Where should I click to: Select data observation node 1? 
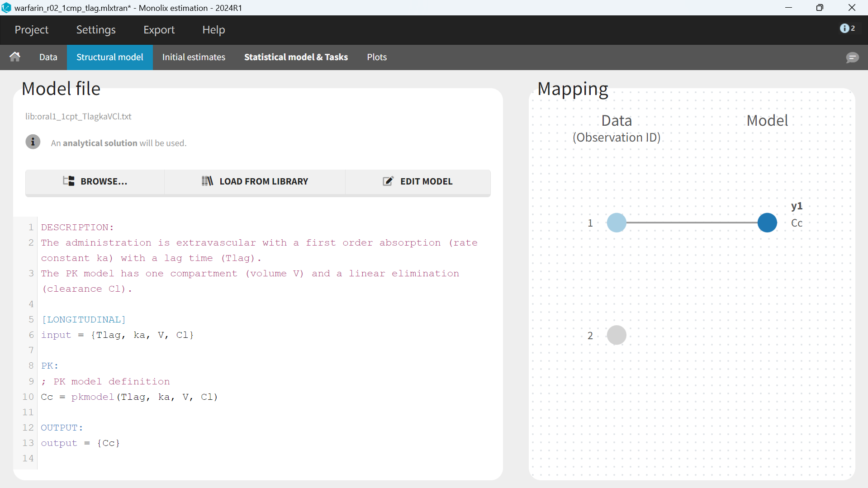[616, 223]
